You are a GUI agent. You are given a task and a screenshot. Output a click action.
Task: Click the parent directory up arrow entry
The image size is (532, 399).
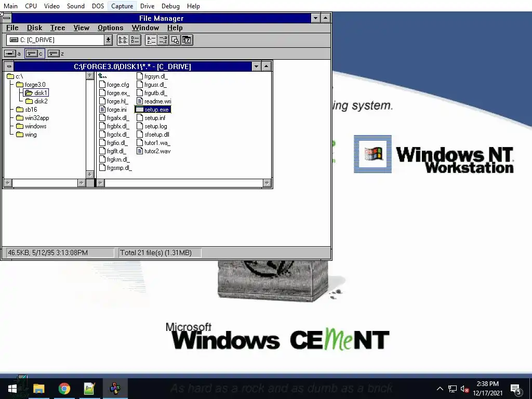pos(102,76)
